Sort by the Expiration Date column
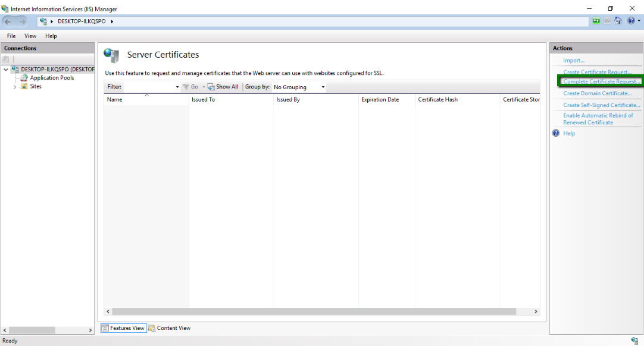This screenshot has width=644, height=346. [x=386, y=100]
